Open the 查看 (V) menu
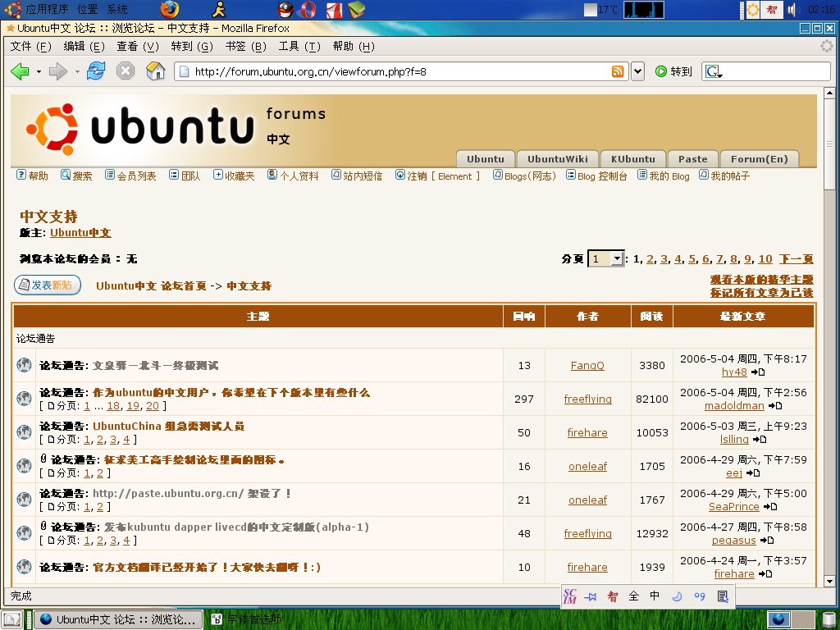840x630 pixels. [138, 47]
